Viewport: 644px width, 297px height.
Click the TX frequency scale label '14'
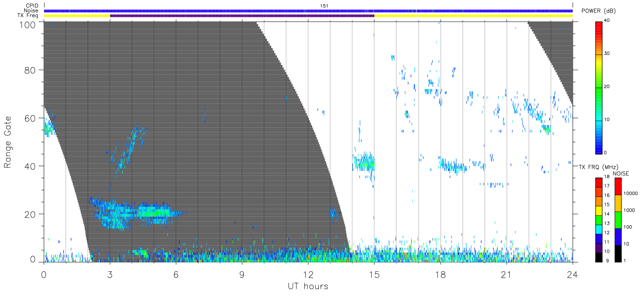tap(607, 215)
